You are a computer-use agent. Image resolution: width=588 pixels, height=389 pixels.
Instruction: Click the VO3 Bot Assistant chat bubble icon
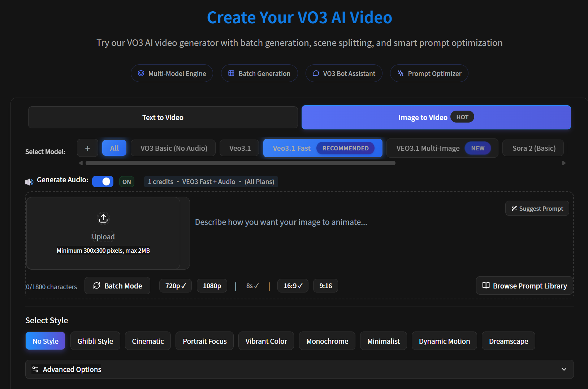316,73
